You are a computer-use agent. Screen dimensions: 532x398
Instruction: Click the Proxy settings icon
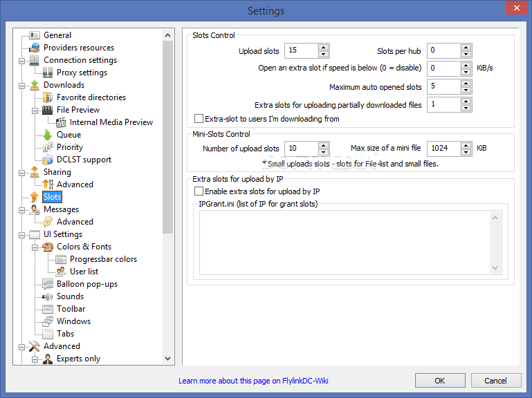(48, 73)
